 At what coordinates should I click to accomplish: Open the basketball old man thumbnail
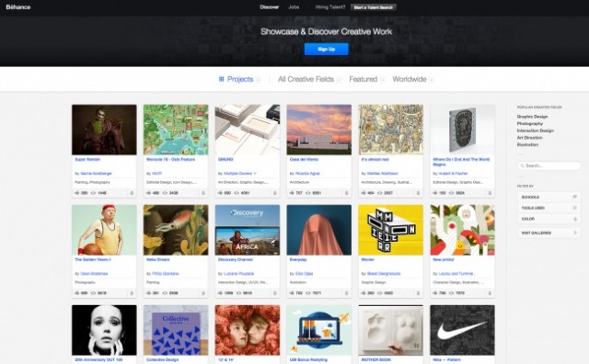pyautogui.click(x=104, y=230)
